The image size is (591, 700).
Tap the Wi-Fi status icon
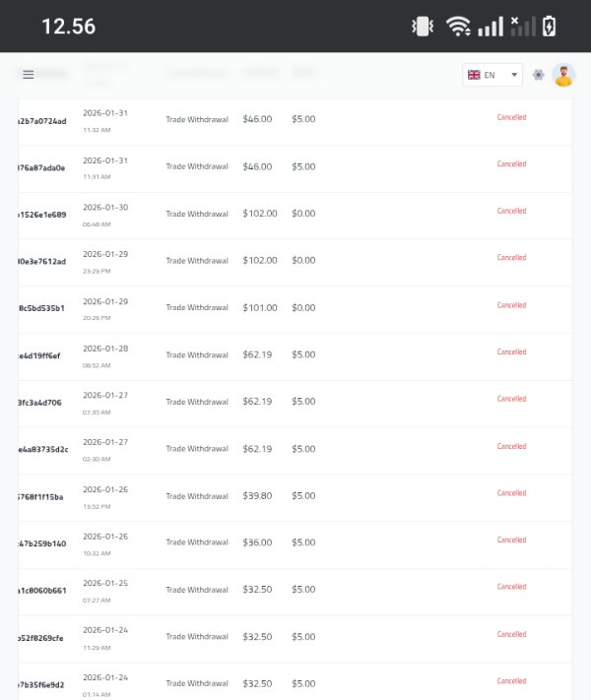458,27
